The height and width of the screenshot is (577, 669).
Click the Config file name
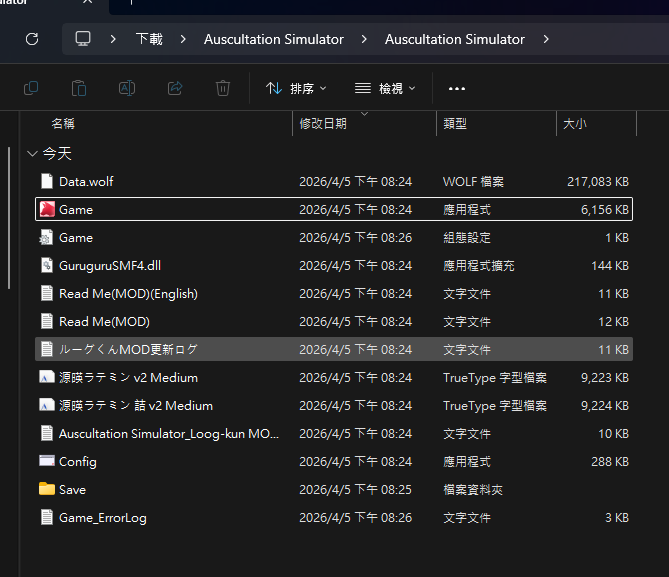click(x=78, y=462)
